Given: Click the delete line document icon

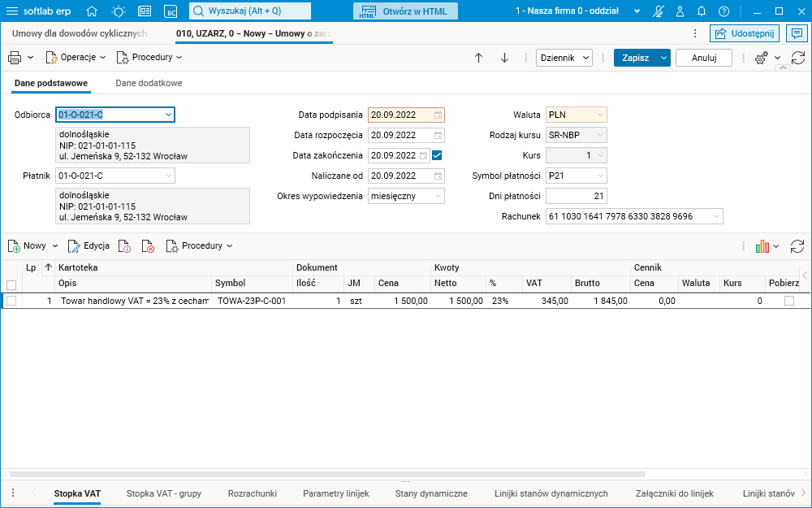Looking at the screenshot, I should tap(148, 245).
